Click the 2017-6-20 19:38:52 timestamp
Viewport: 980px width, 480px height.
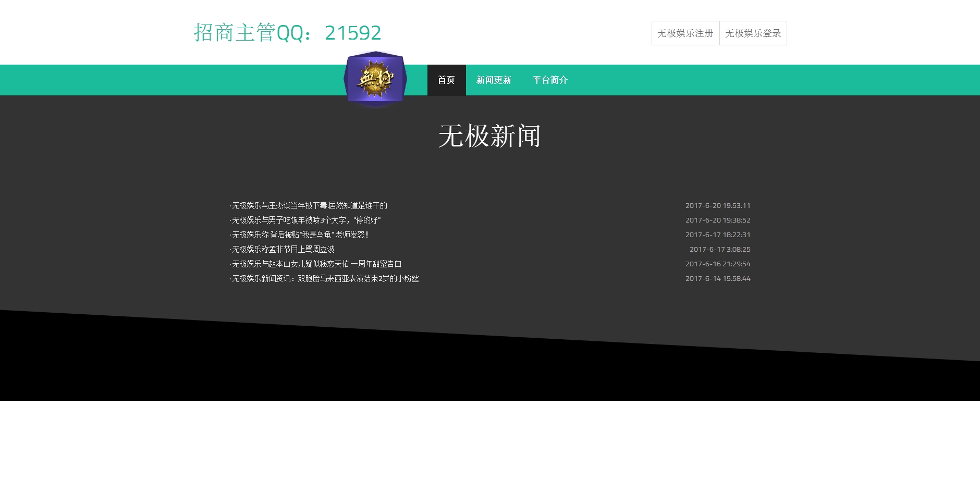click(718, 220)
